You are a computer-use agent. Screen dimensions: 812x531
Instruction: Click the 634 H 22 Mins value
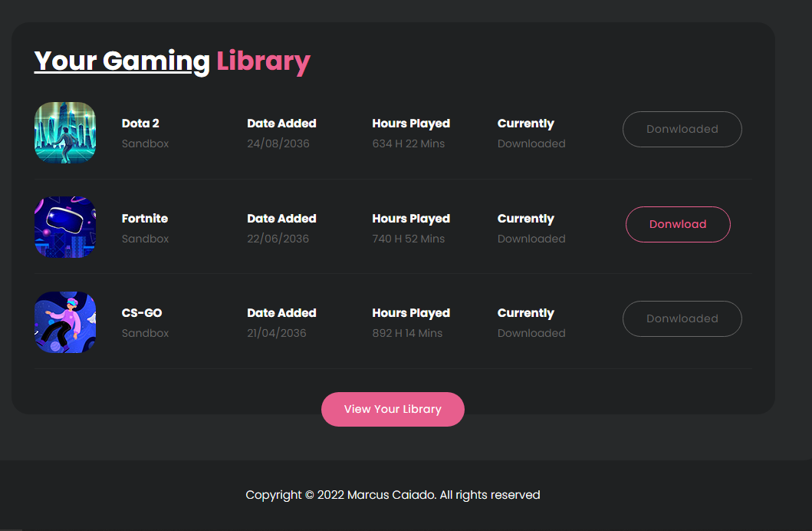(x=409, y=143)
